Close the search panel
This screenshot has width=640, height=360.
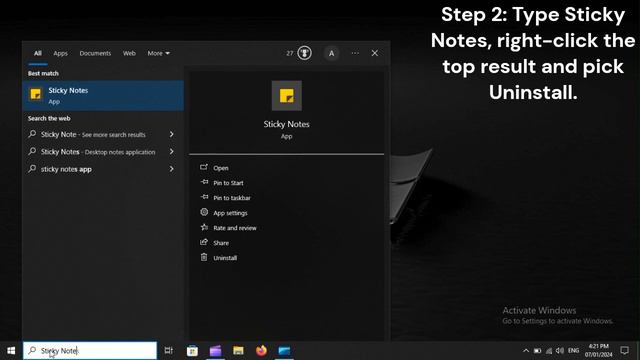pos(375,53)
